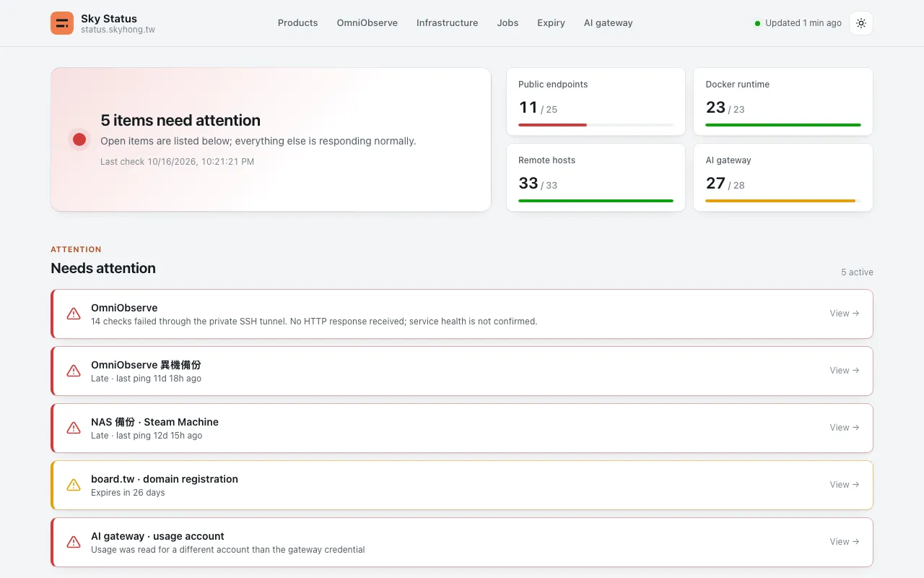Image resolution: width=924 pixels, height=578 pixels.
Task: Click the 'Usage was read for a different account' description
Action: tap(228, 550)
